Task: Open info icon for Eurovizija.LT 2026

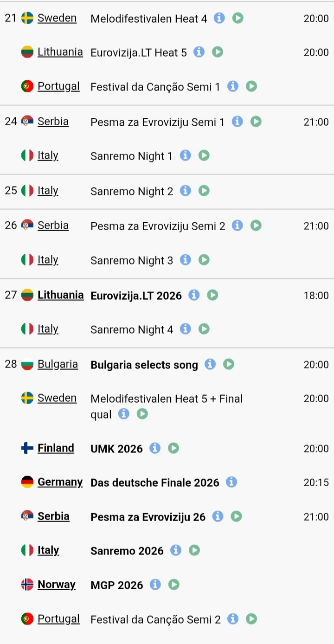Action: (x=194, y=295)
